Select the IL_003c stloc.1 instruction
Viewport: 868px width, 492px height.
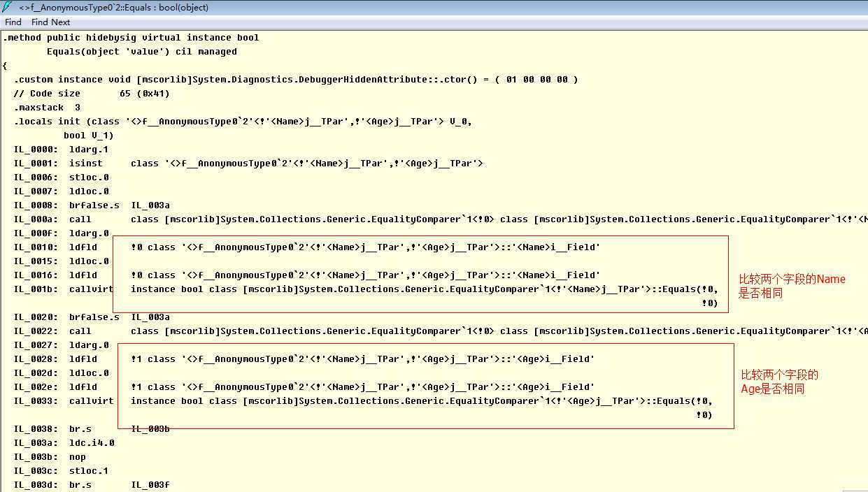pyautogui.click(x=62, y=471)
